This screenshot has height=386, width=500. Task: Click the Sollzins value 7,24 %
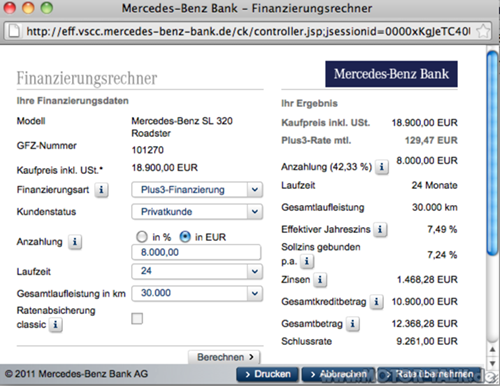pyautogui.click(x=442, y=255)
